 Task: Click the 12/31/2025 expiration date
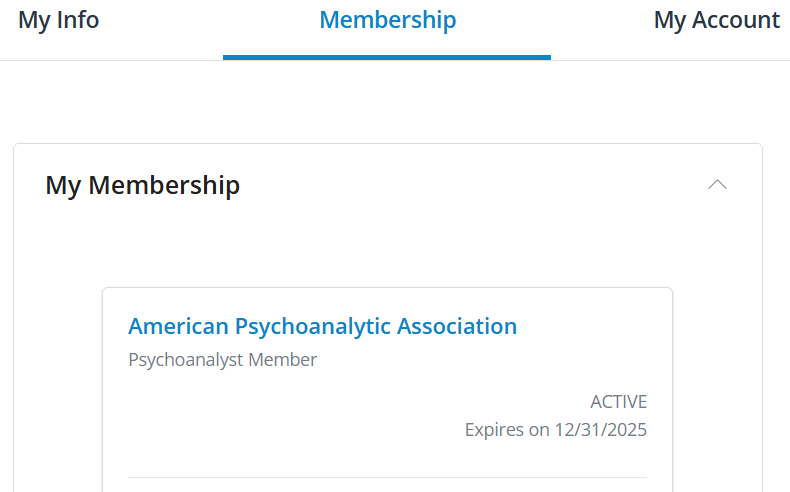click(x=600, y=430)
